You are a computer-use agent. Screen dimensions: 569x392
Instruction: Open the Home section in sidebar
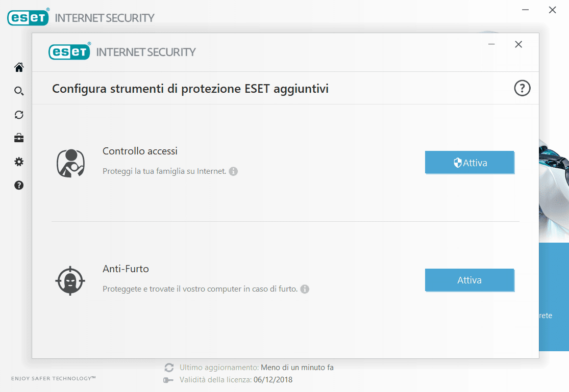coord(19,67)
